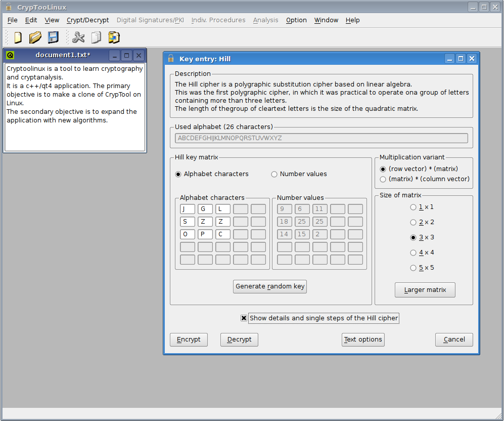504x421 pixels.
Task: Click the document1.txt window icon
Action: (10, 55)
